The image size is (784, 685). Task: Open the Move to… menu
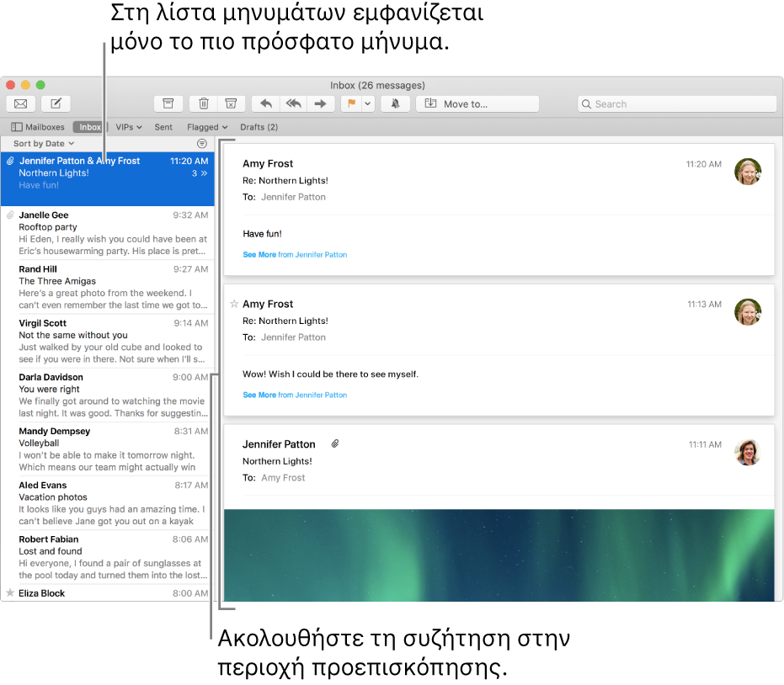click(477, 104)
